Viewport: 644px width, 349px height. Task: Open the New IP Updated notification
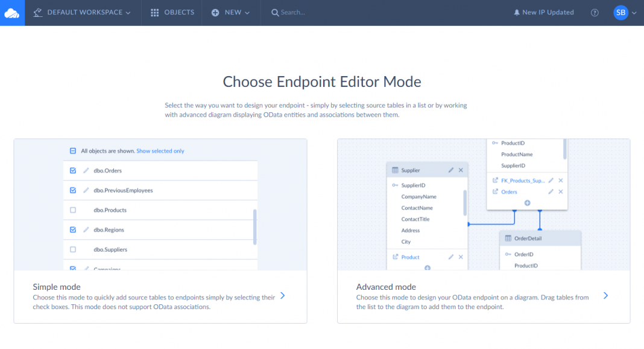pos(543,13)
